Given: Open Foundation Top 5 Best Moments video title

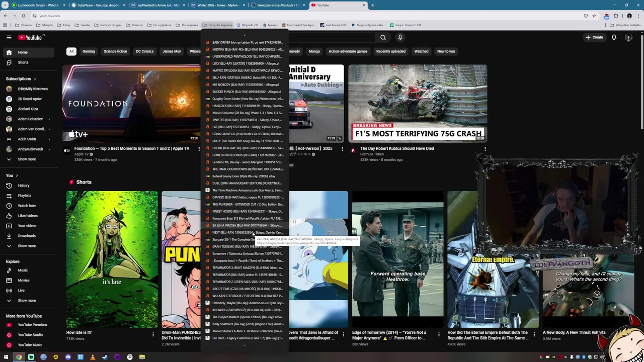Looking at the screenshot, I should 132,149.
